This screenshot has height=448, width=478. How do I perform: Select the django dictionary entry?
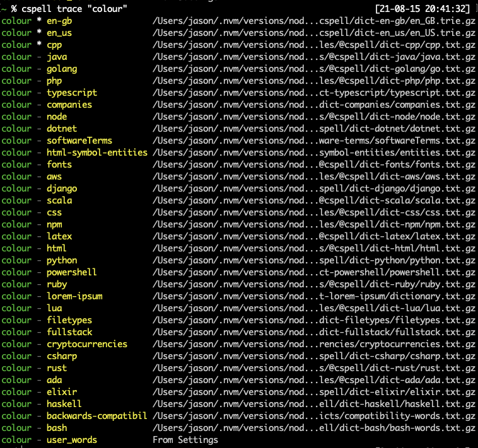(x=62, y=188)
